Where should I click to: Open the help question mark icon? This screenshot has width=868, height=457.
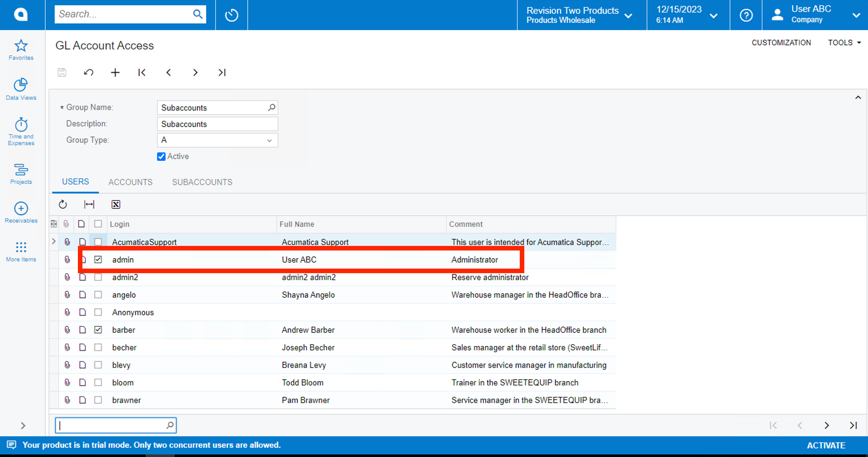click(746, 15)
